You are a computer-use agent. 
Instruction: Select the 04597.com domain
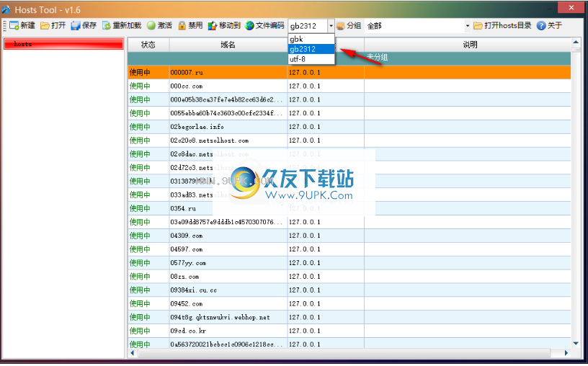coord(228,249)
